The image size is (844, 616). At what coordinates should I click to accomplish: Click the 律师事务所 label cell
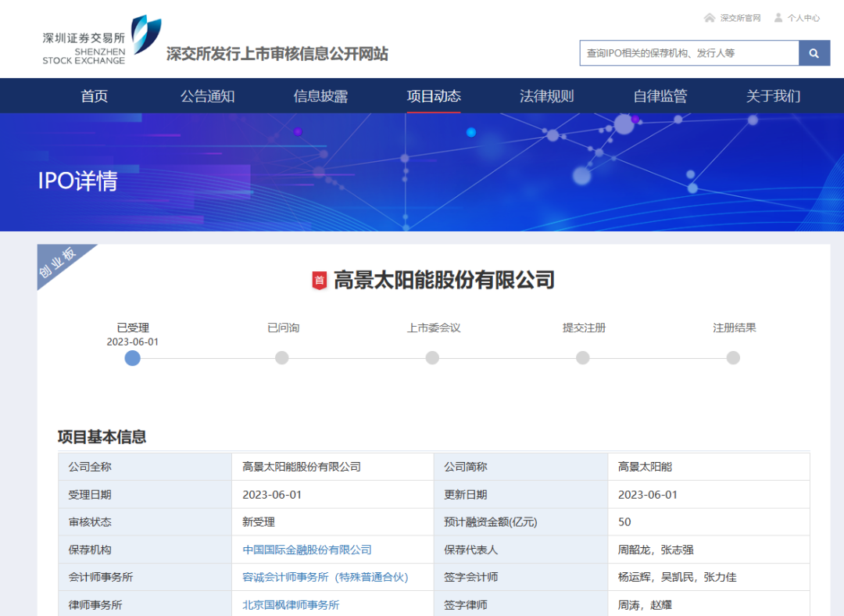pyautogui.click(x=145, y=605)
